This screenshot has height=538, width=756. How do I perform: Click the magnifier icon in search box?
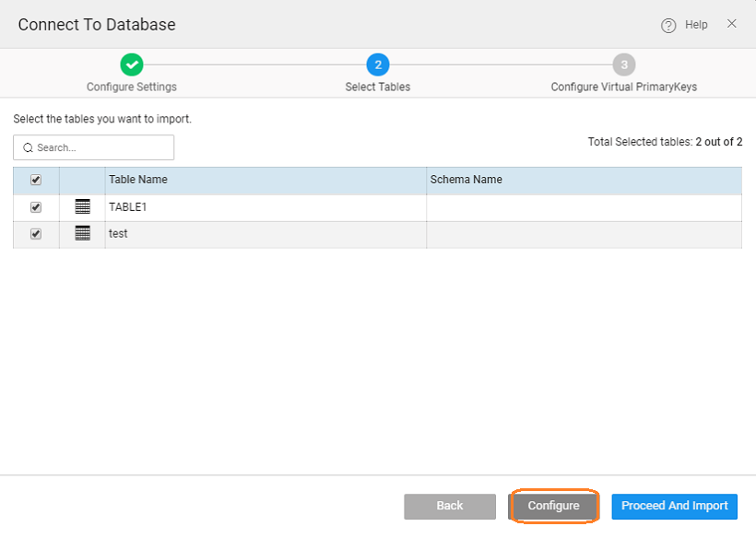point(28,147)
